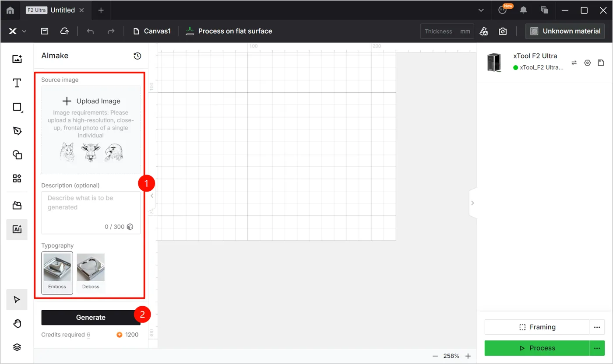The height and width of the screenshot is (364, 613).
Task: Activate the Select arrow cursor tool
Action: click(17, 300)
